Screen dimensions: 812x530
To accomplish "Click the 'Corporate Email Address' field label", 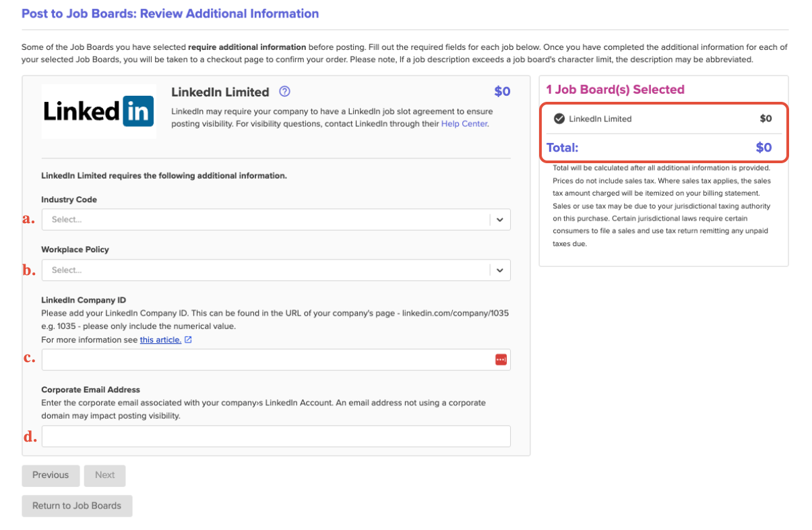I will pos(90,390).
